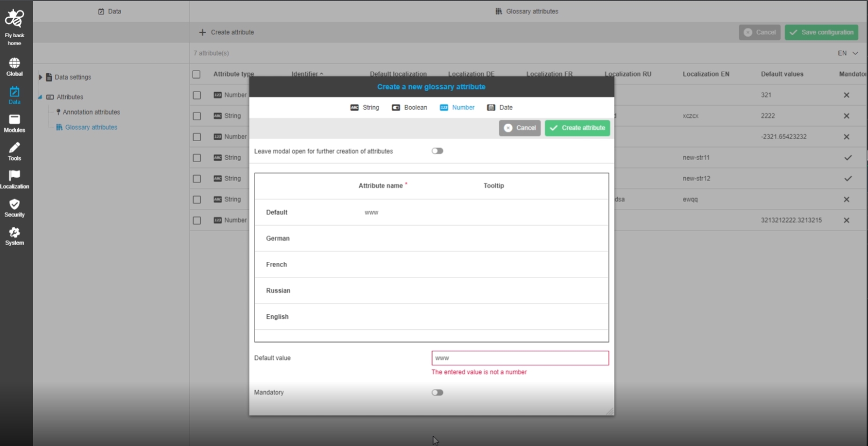Check the checkbox for the last Number row
The height and width of the screenshot is (446, 868).
point(197,221)
